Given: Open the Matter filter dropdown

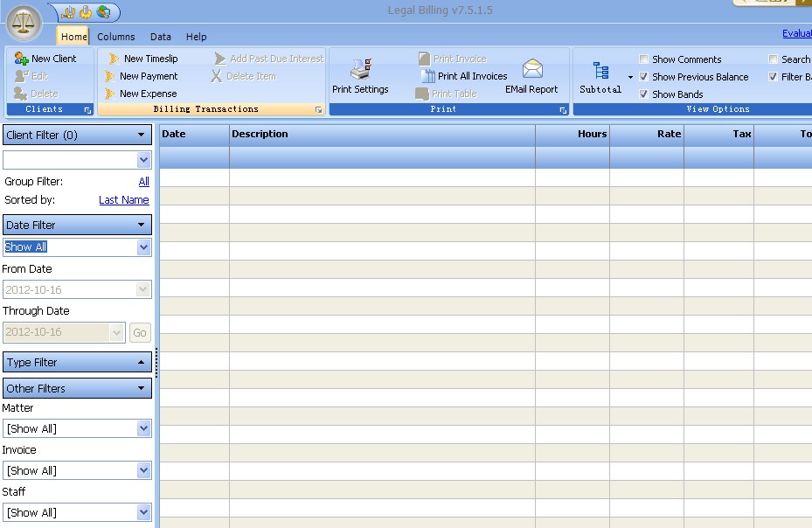Looking at the screenshot, I should [144, 428].
